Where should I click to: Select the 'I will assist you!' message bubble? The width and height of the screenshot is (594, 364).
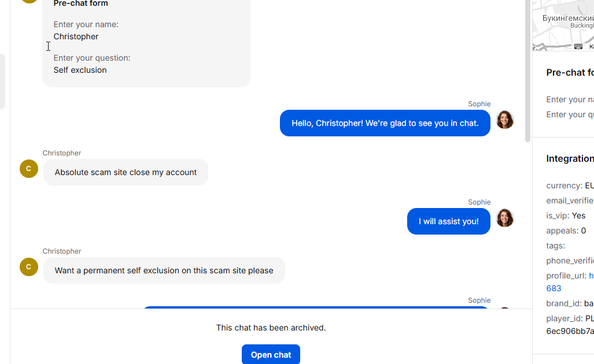click(x=448, y=221)
